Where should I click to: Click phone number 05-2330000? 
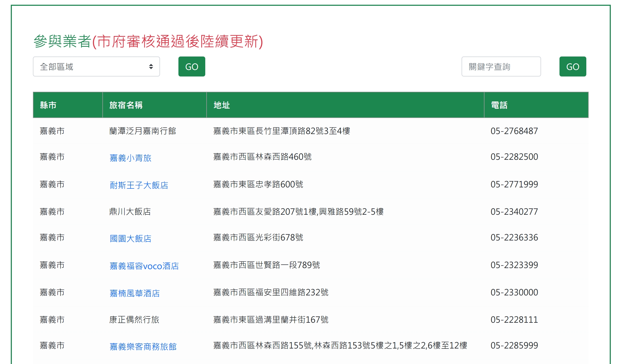514,292
